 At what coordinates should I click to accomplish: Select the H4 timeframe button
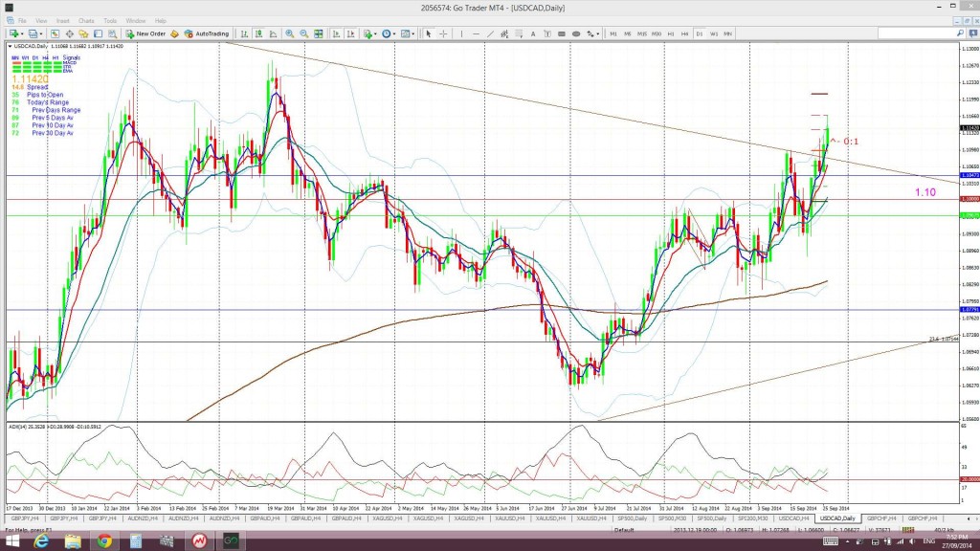(x=685, y=33)
